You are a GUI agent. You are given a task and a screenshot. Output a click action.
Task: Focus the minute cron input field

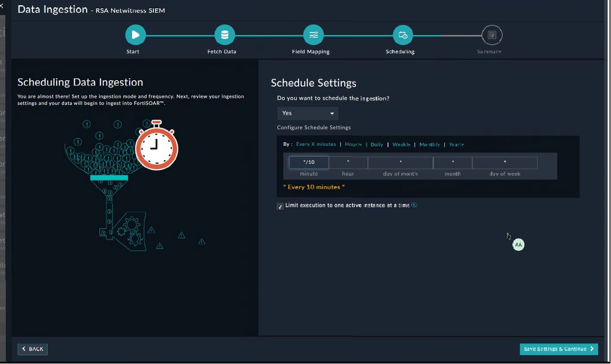pos(309,162)
